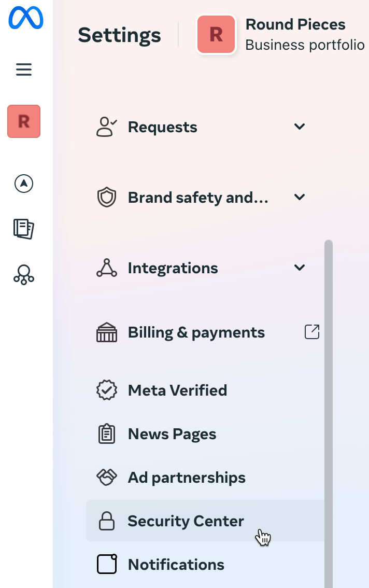Click the circled arrow Ads Manager icon

[x=23, y=184]
